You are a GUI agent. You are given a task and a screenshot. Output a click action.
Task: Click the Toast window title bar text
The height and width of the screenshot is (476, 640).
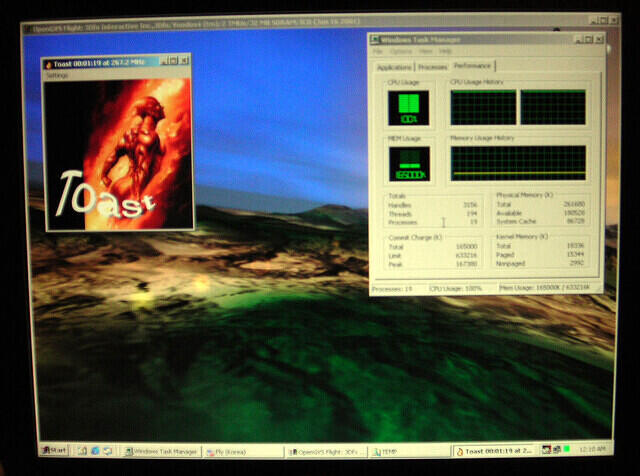99,64
